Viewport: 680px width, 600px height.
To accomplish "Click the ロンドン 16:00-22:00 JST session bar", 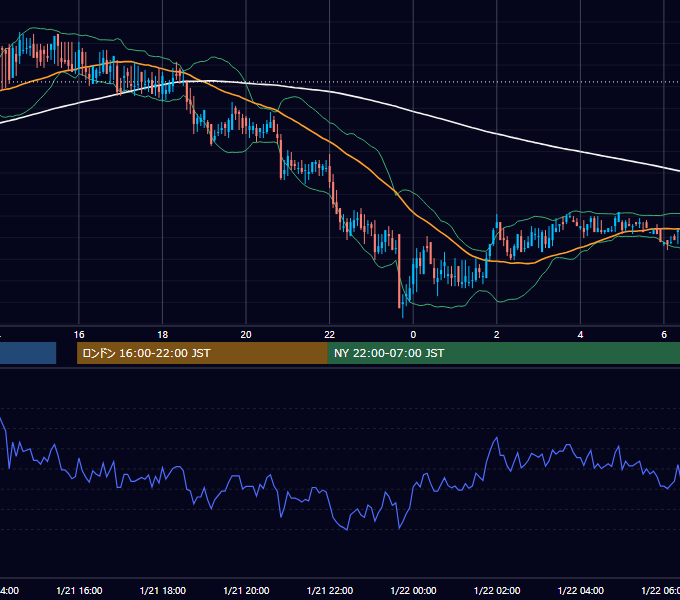I will click(202, 353).
